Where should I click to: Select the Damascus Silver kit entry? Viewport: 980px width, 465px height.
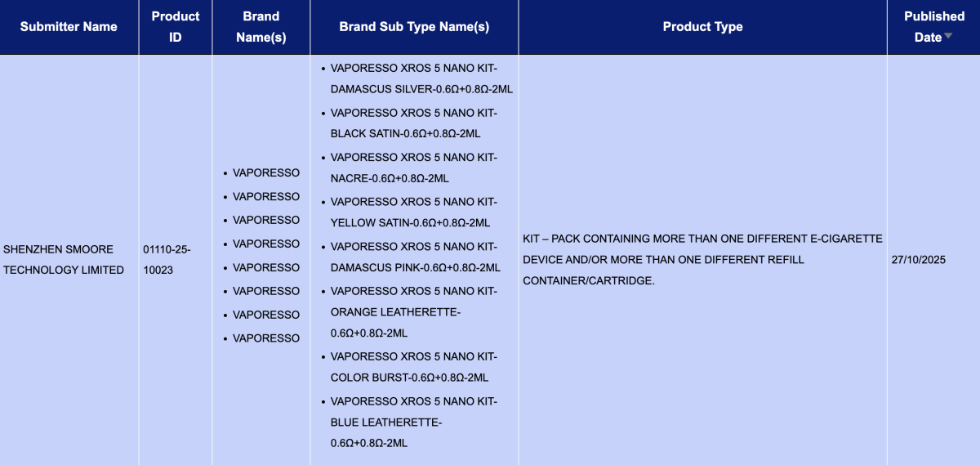point(421,78)
